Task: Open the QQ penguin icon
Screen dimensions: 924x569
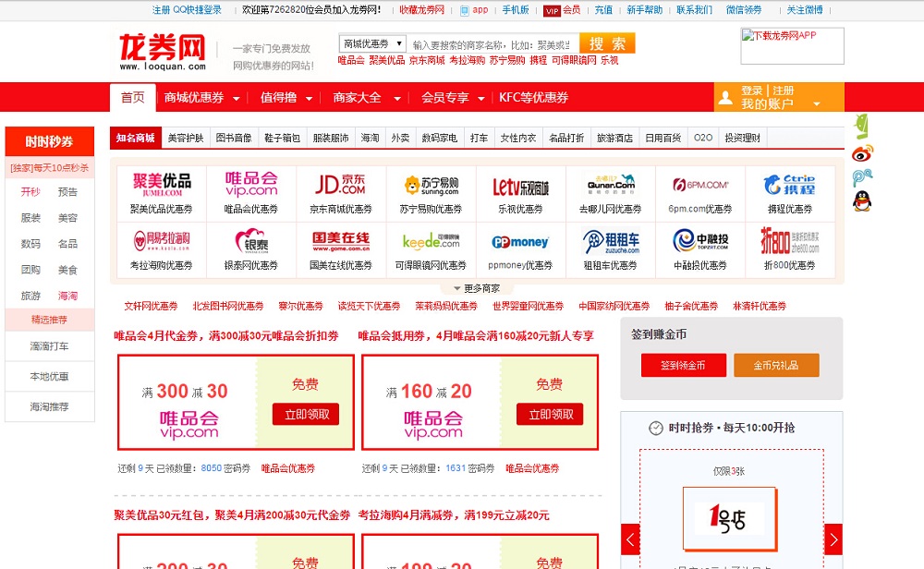Action: coord(862,201)
